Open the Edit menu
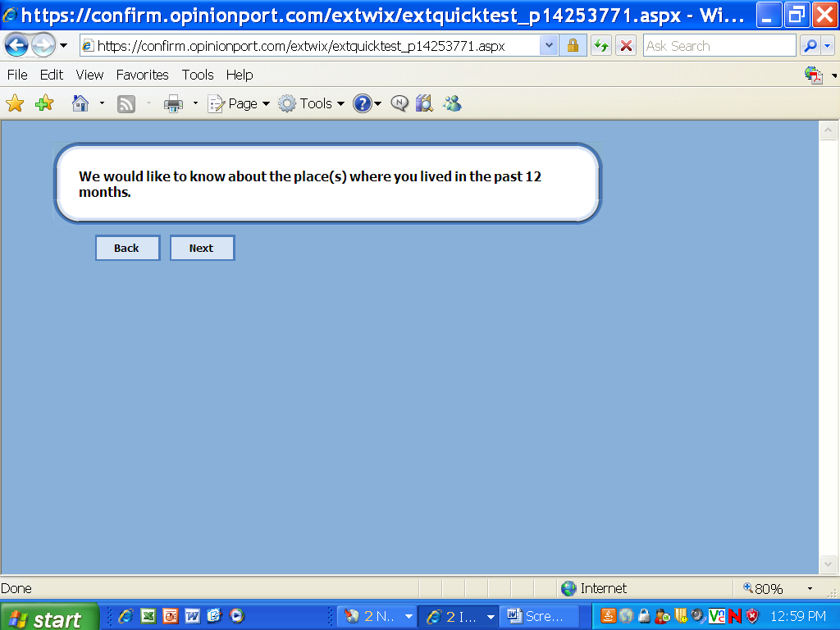840x630 pixels. click(x=52, y=75)
